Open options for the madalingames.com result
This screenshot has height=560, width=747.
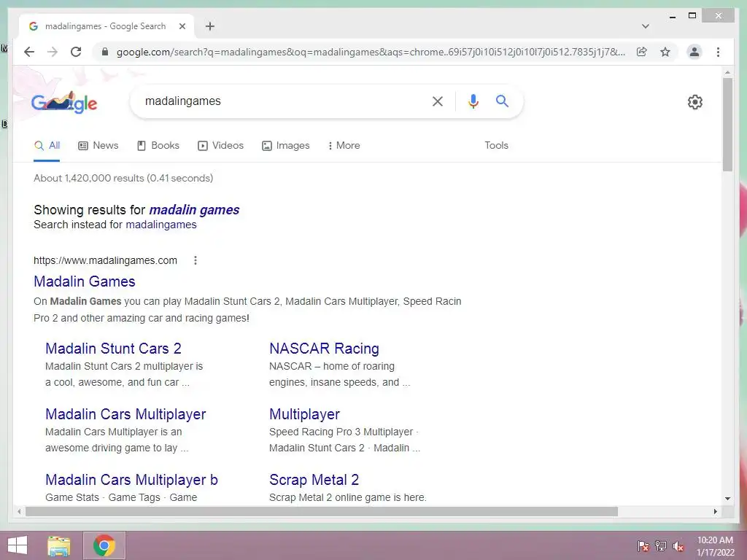(x=196, y=260)
